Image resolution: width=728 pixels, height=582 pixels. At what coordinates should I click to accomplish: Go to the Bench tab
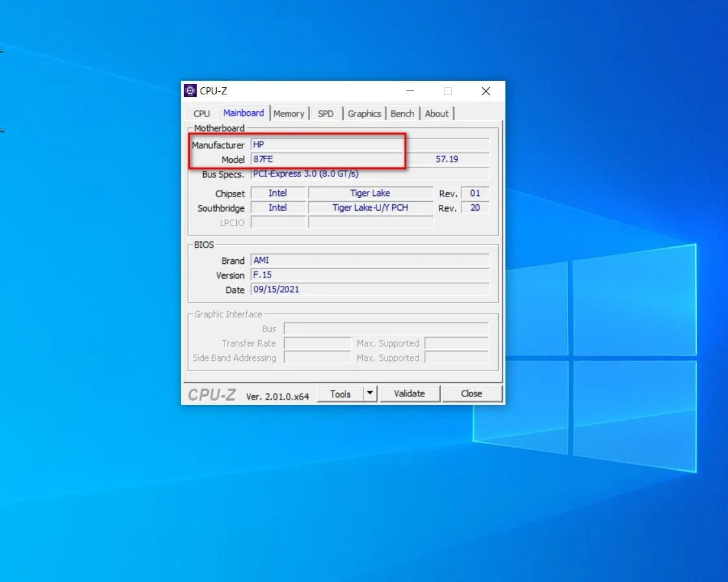[403, 113]
